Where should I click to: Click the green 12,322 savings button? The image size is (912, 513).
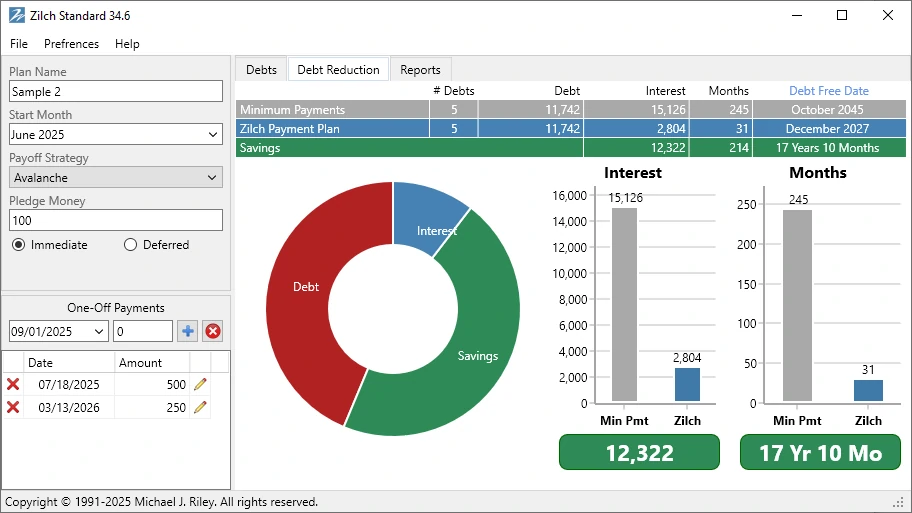pyautogui.click(x=639, y=453)
